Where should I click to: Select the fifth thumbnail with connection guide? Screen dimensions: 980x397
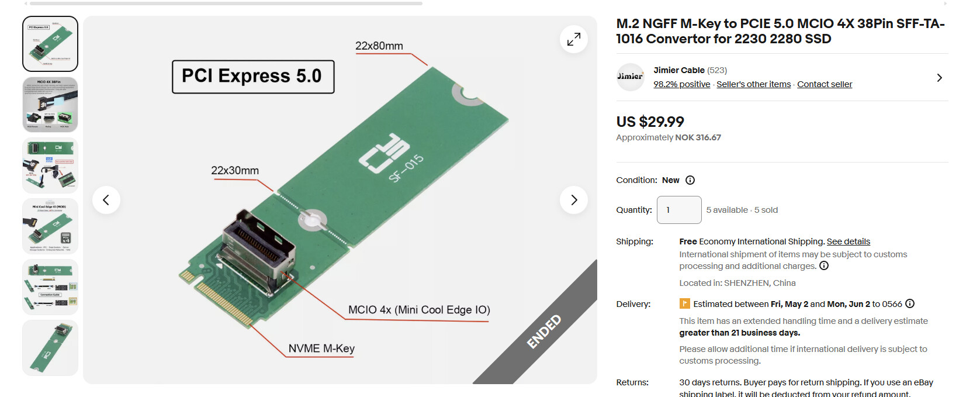[50, 287]
